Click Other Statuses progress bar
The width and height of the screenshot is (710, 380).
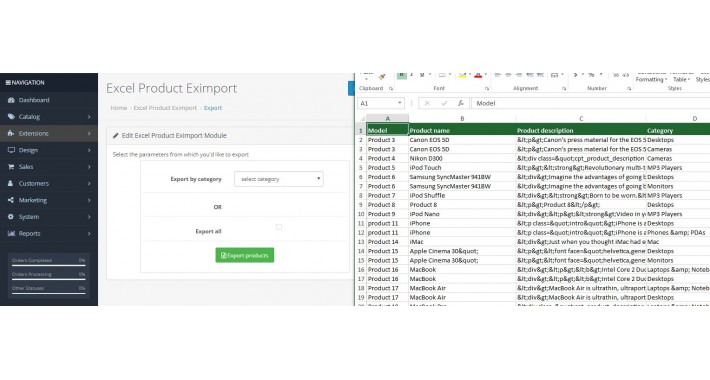48,293
